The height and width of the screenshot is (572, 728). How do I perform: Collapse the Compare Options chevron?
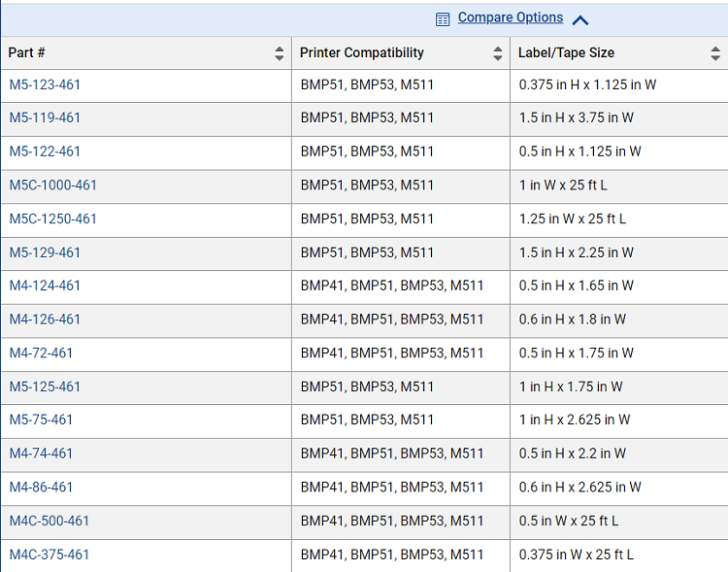pos(580,20)
